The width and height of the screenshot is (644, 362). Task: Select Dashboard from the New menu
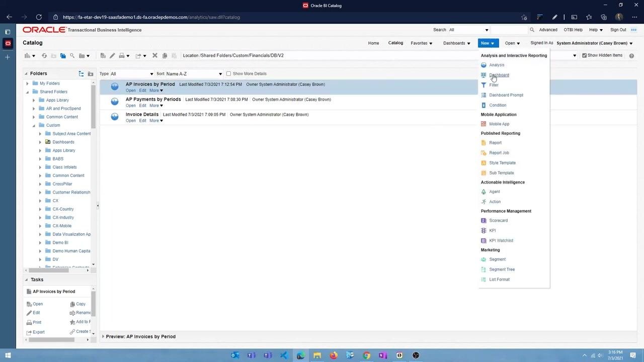click(x=499, y=75)
